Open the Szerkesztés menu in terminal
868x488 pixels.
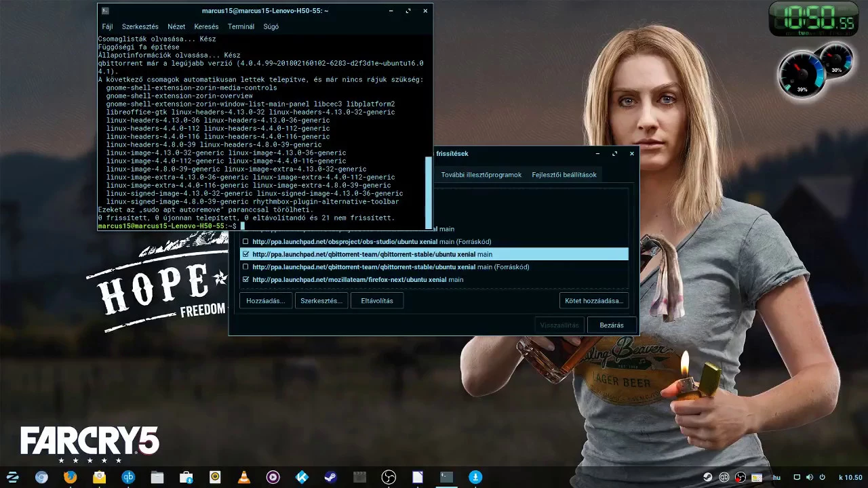pos(140,26)
